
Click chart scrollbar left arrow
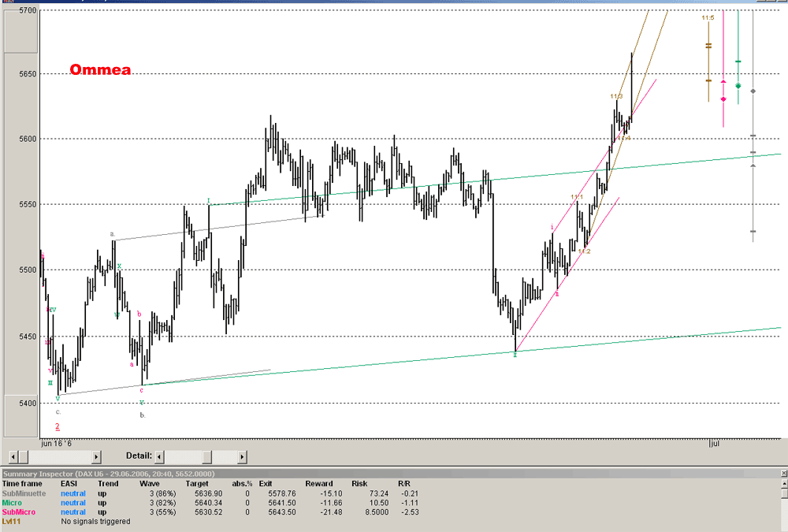coord(13,457)
